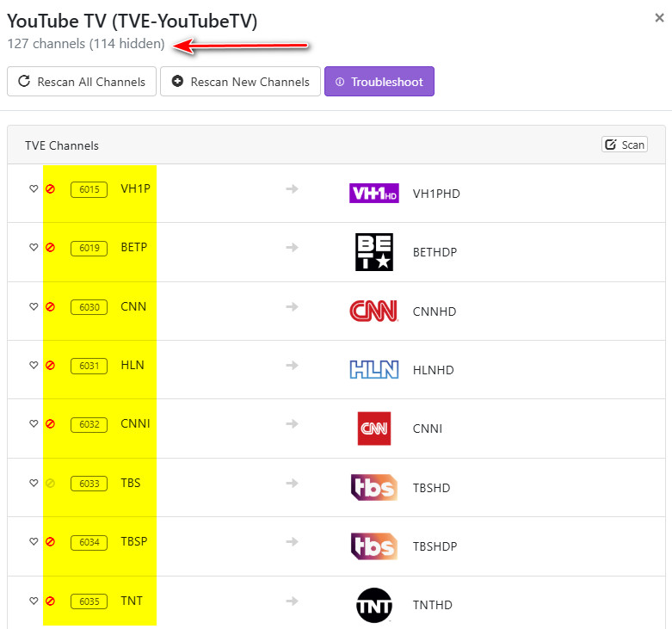Click channel number badge 6030
The height and width of the screenshot is (629, 672).
pos(89,307)
